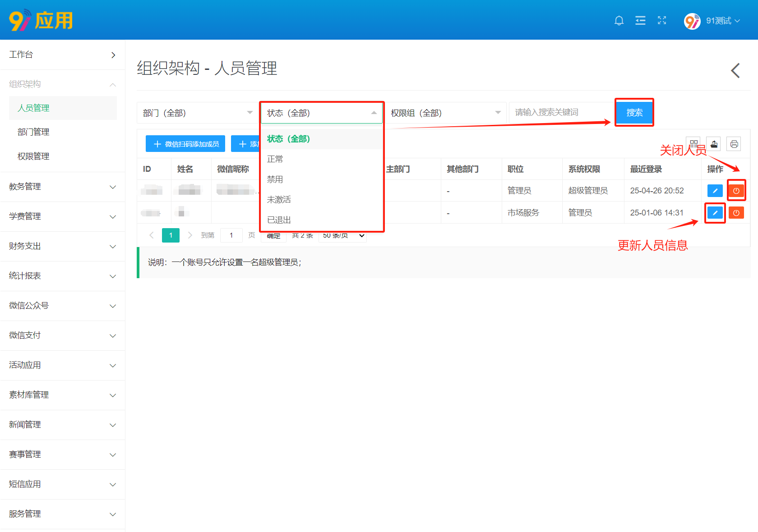
Task: Choose 未激活 from the status options
Action: [x=279, y=200]
